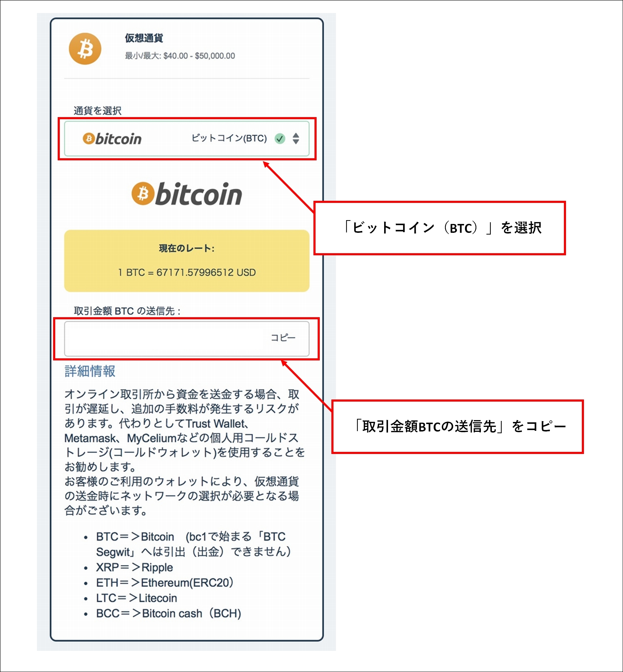Copy the address with コピー button
Image resolution: width=623 pixels, height=672 pixels.
click(x=283, y=338)
